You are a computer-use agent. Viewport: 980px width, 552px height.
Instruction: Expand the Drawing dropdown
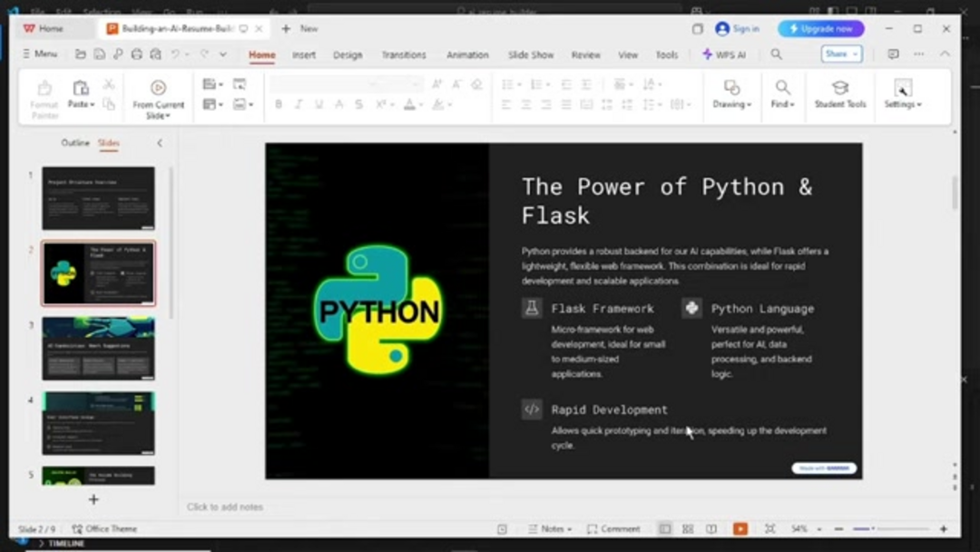pos(732,104)
